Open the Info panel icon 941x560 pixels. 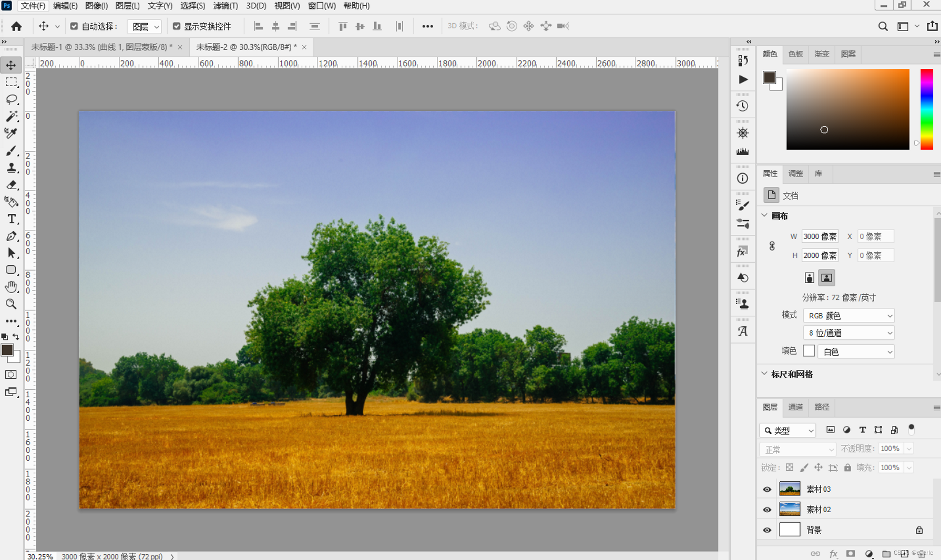(742, 179)
